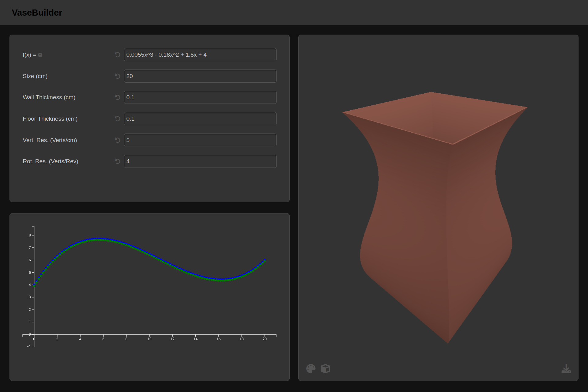Click the Vert. Res. input field
The image size is (588, 392).
click(200, 140)
